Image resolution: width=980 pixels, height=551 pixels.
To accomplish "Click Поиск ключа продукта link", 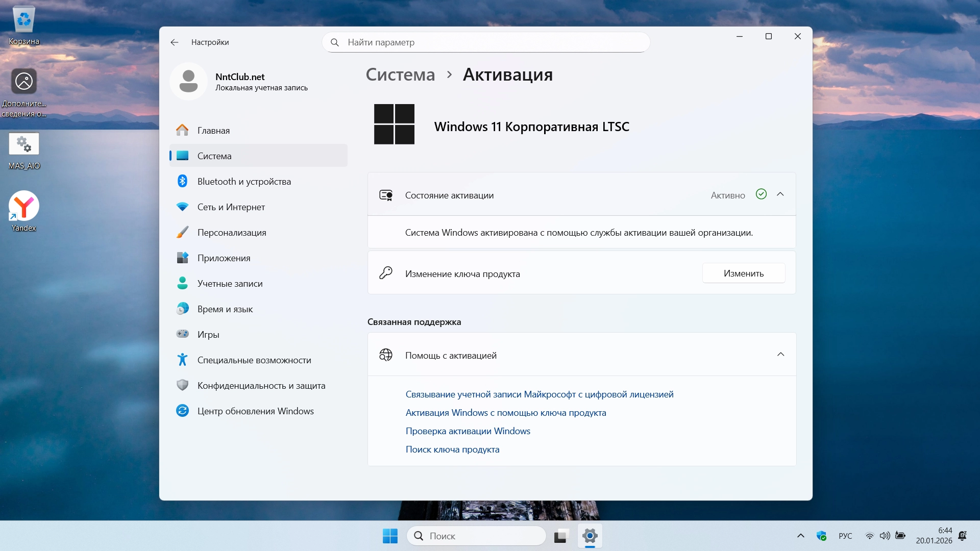I will [x=452, y=449].
